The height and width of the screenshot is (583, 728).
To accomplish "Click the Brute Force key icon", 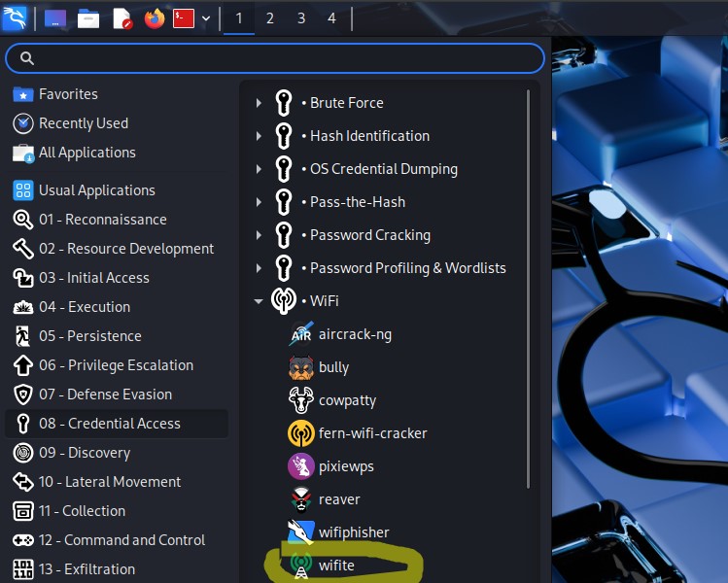I will [x=284, y=103].
